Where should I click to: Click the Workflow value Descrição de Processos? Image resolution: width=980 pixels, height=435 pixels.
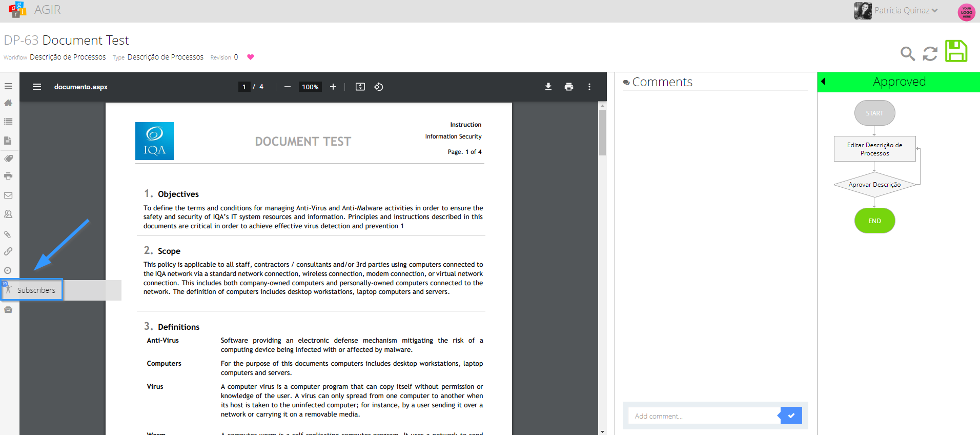click(x=68, y=57)
